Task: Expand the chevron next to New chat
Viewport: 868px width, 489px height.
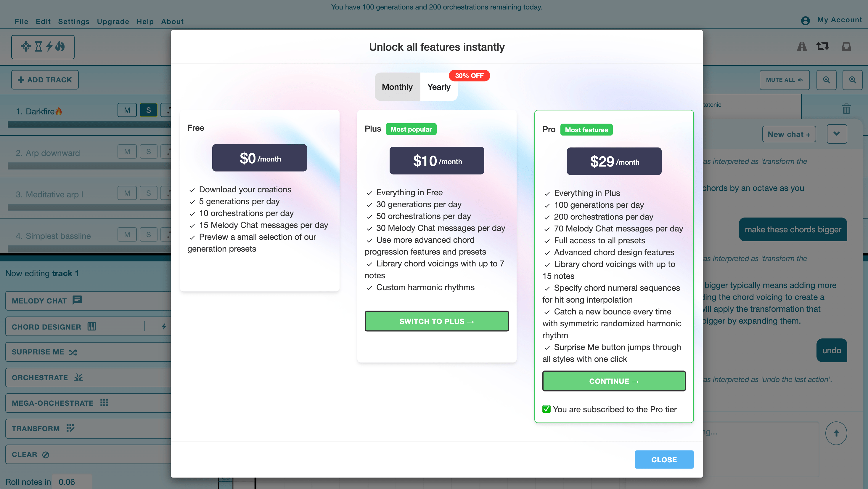Action: point(837,134)
